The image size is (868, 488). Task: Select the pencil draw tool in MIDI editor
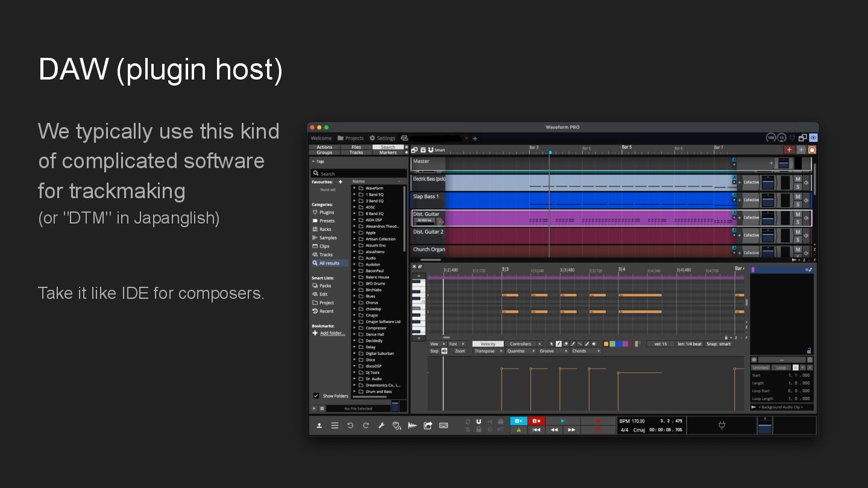pos(559,344)
